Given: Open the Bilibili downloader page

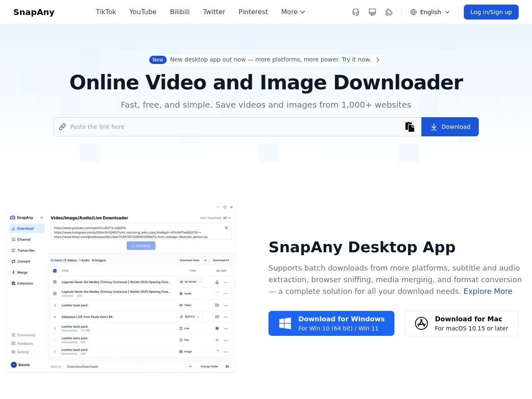Looking at the screenshot, I should [x=180, y=12].
